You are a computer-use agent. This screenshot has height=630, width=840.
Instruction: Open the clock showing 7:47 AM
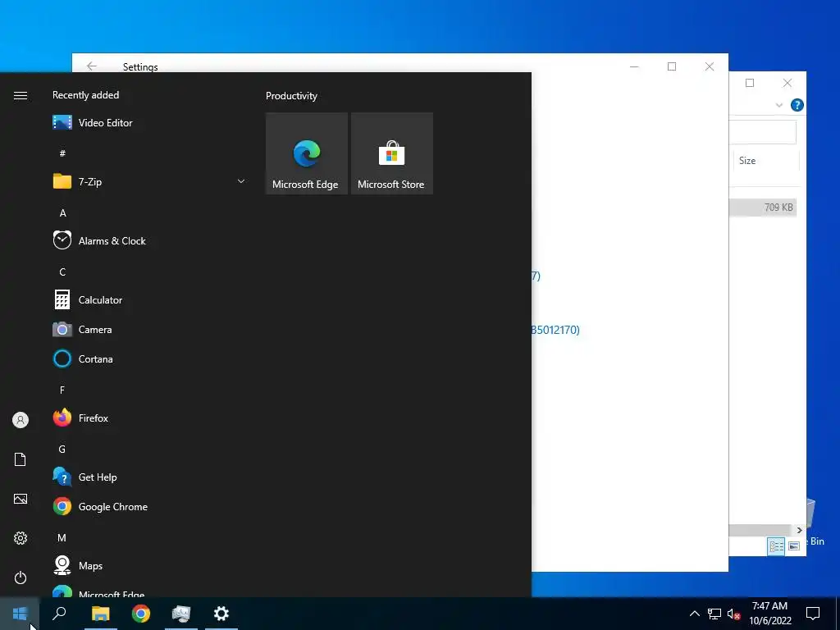(769, 614)
